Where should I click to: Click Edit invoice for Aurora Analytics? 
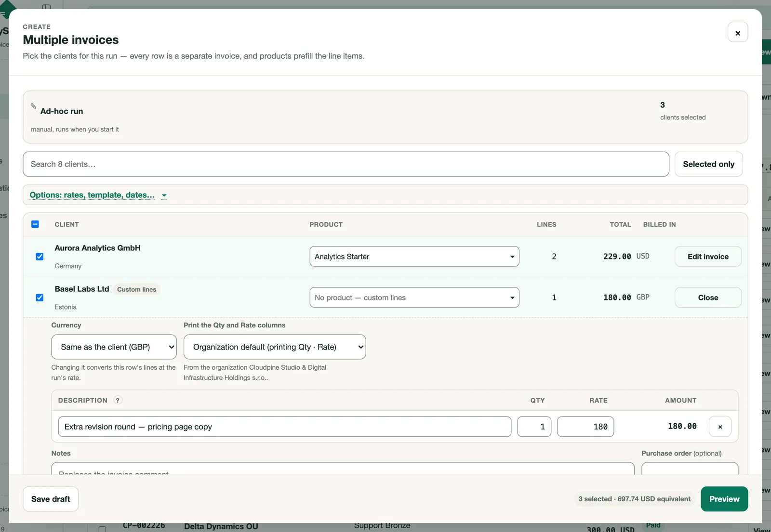click(708, 257)
